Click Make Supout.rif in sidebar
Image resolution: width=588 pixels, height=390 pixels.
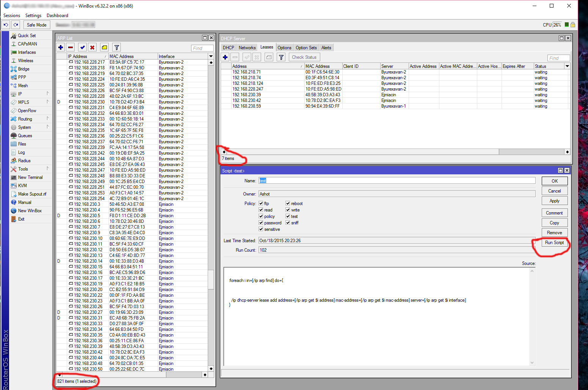click(32, 194)
